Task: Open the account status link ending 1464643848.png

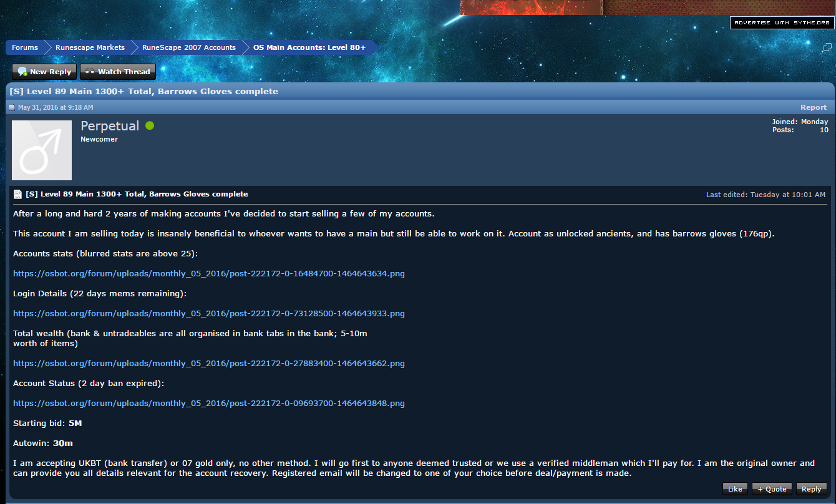Action: pos(209,403)
